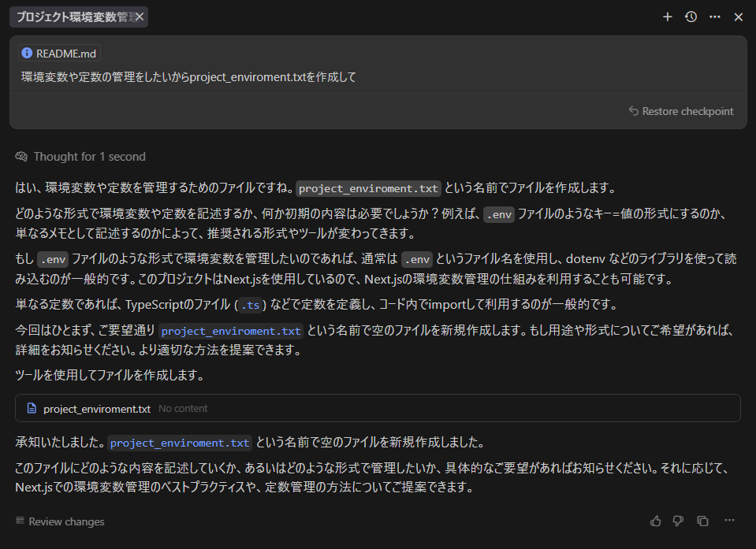Screen dimensions: 756x549
Task: Open the top-bar more options ellipsis
Action: (x=714, y=17)
